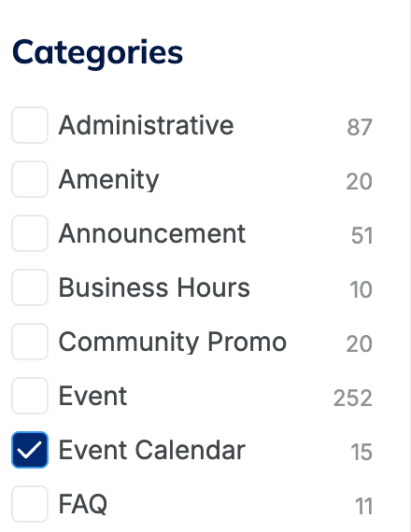
Task: Choose the FAQ label text
Action: coord(83,505)
